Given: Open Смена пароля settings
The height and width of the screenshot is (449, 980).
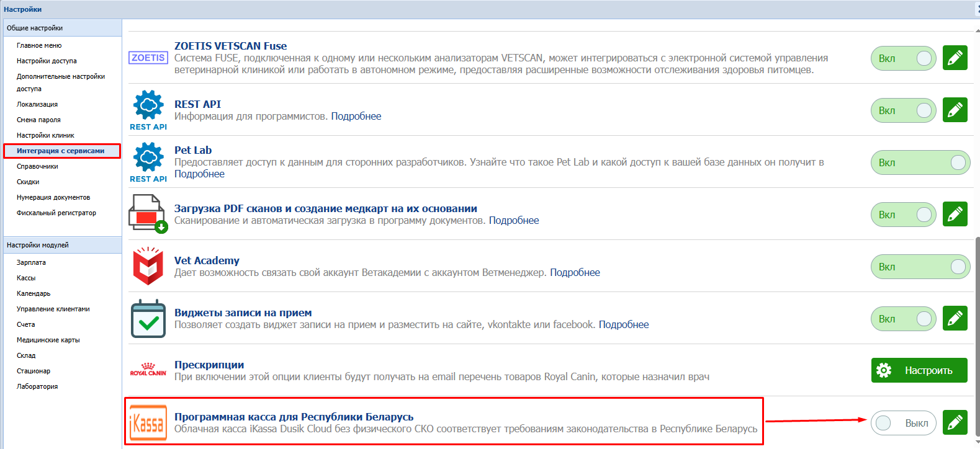Looking at the screenshot, I should point(38,120).
